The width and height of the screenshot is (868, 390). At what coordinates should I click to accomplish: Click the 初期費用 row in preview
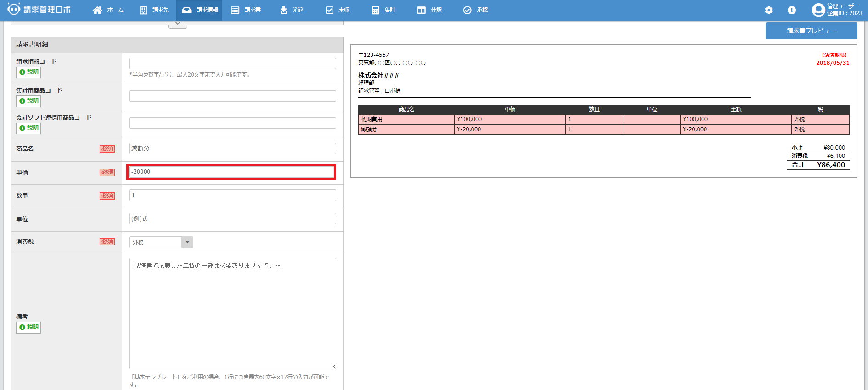click(604, 119)
